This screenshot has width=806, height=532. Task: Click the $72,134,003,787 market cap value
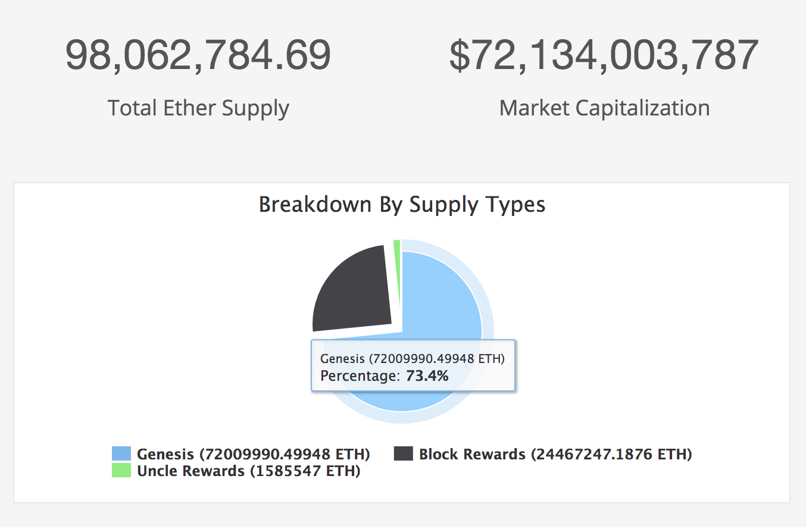click(x=604, y=55)
